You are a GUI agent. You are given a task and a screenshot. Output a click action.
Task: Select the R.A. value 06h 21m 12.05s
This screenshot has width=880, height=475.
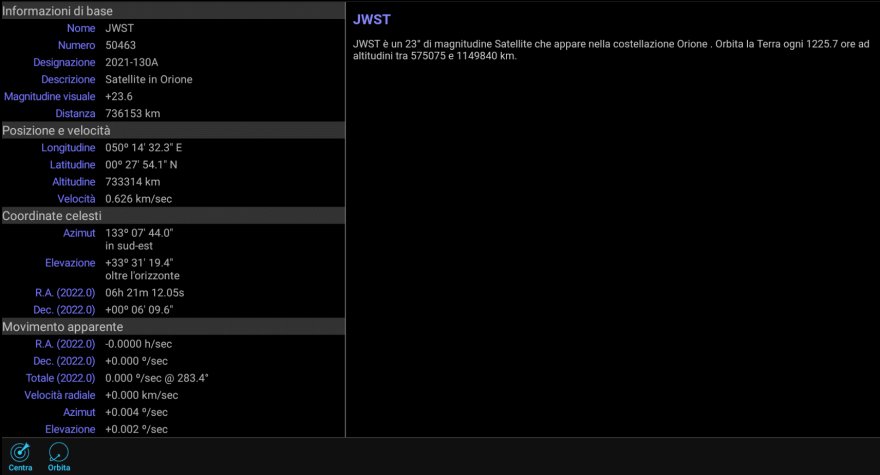click(145, 293)
